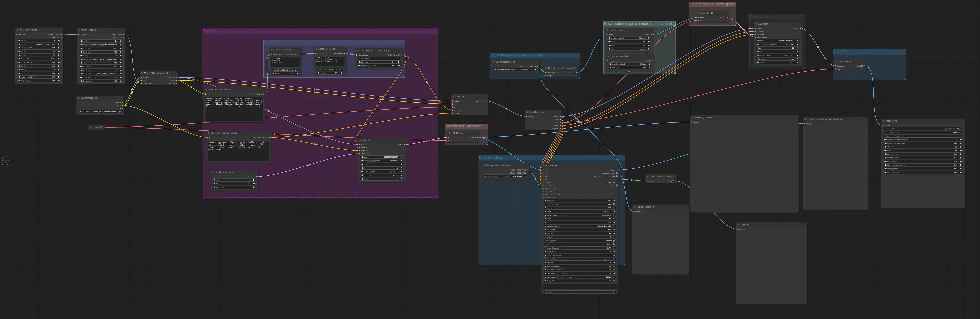The height and width of the screenshot is (319, 980).
Task: Toggle force_inpaint enabled switch in FaceDetailer
Action: 580,244
